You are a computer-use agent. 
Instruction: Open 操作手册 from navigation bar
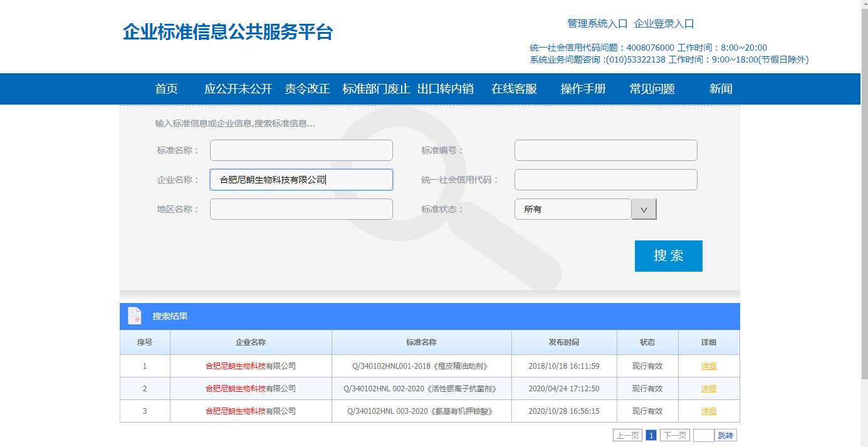click(x=583, y=89)
